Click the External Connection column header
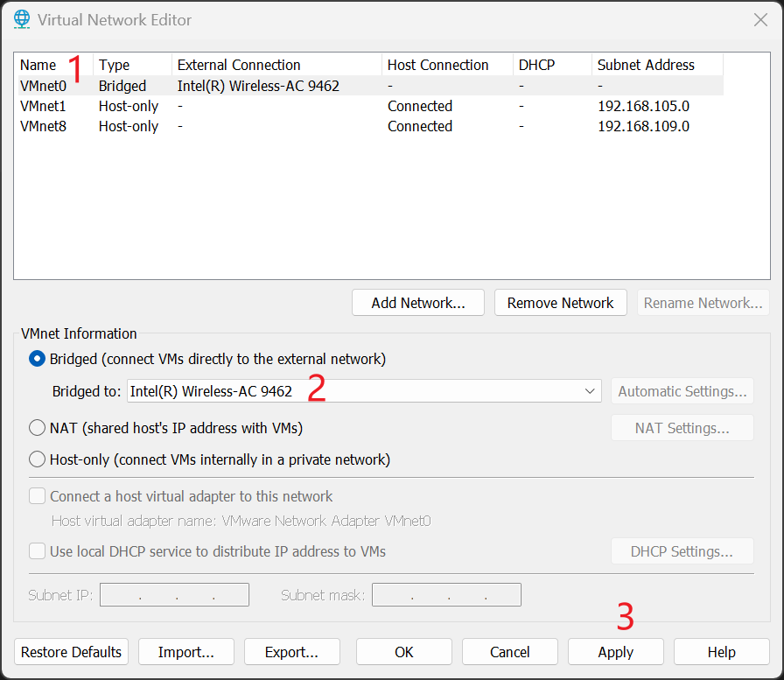784x680 pixels. (277, 65)
